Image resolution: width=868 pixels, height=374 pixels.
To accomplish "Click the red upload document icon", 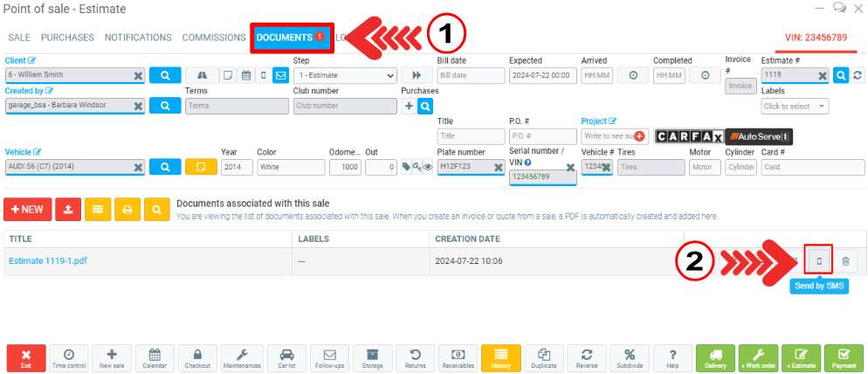I will 67,210.
